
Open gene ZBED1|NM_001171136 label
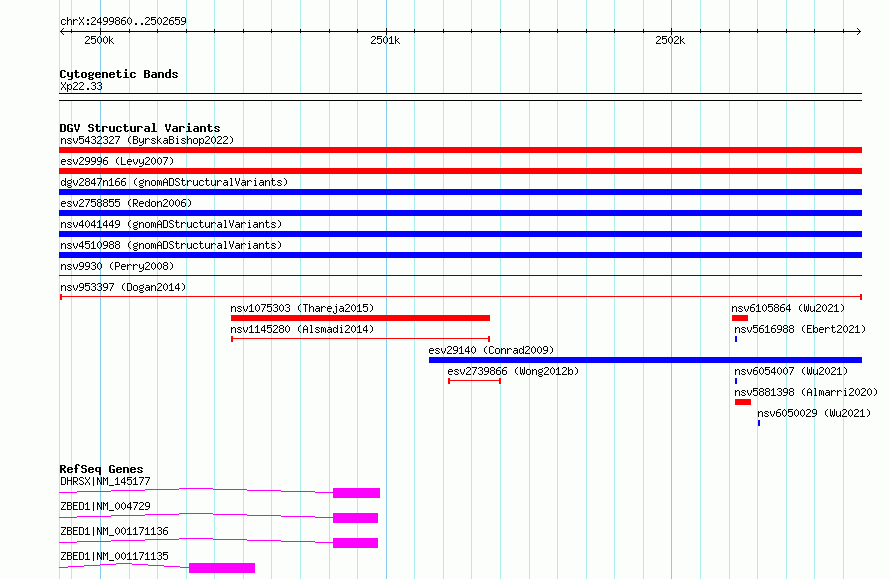click(x=114, y=531)
